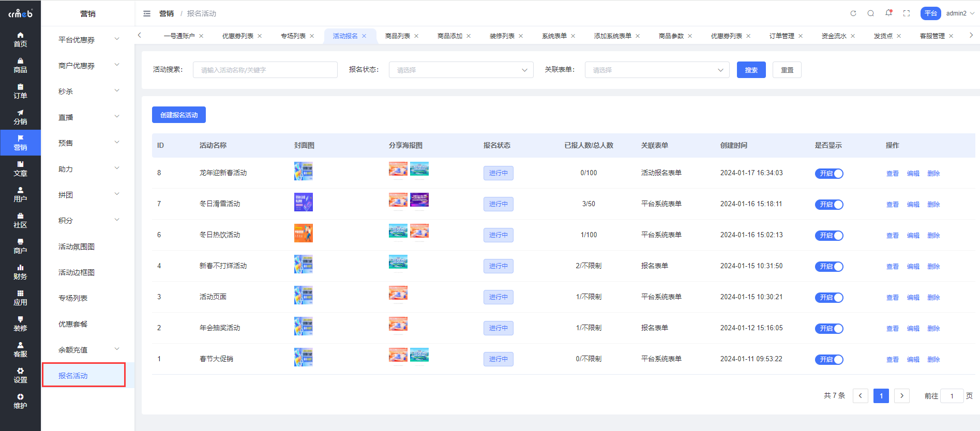The width and height of the screenshot is (980, 431).
Task: Open the 文章 articles section
Action: click(20, 168)
